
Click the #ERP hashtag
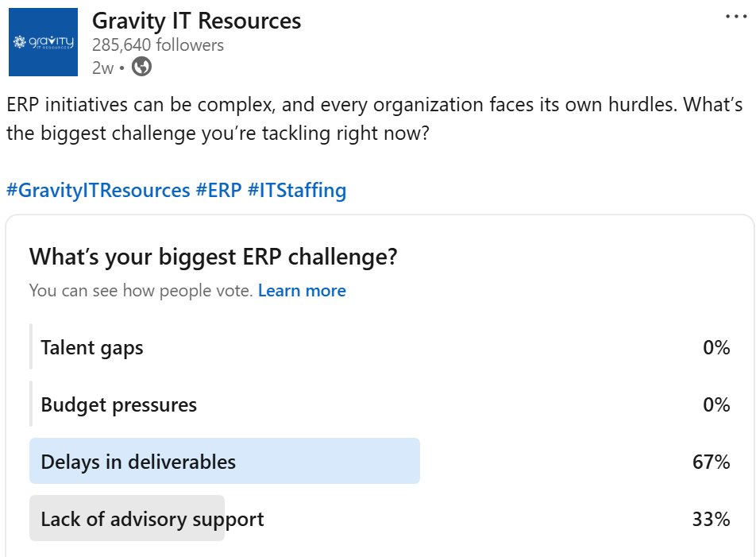point(218,191)
